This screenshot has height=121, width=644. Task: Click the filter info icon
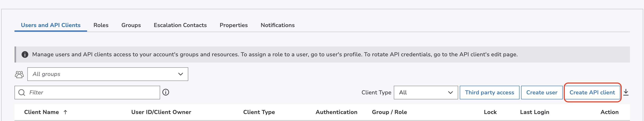166,92
